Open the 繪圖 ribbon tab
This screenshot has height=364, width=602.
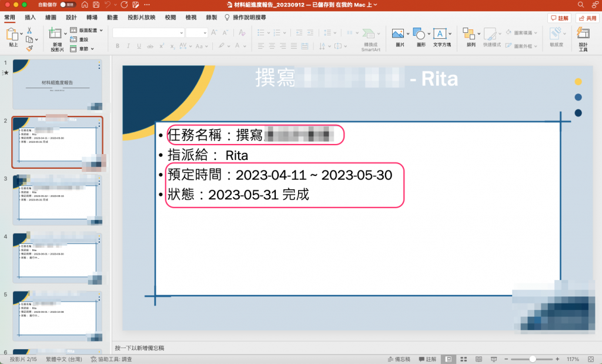[x=51, y=18]
